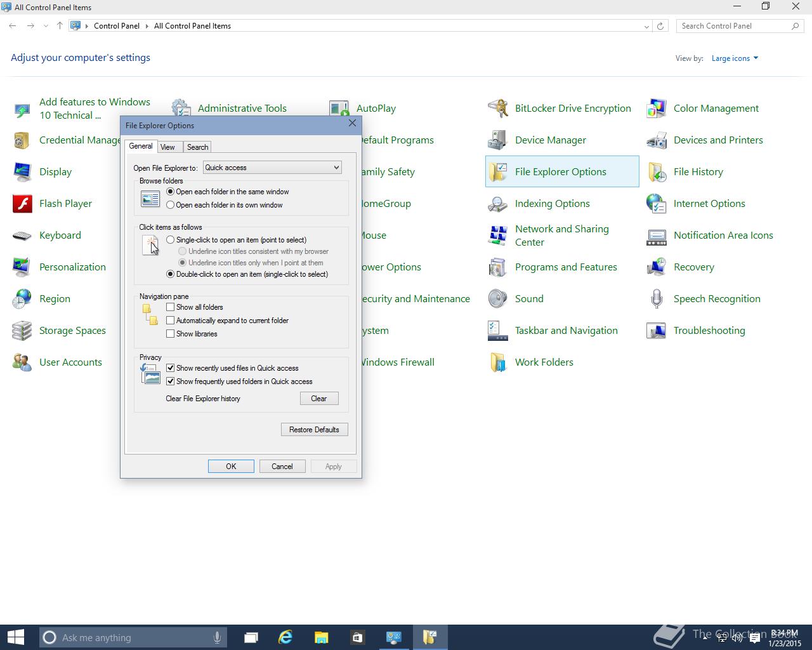Uncheck Show recently used files in Quick access

170,368
